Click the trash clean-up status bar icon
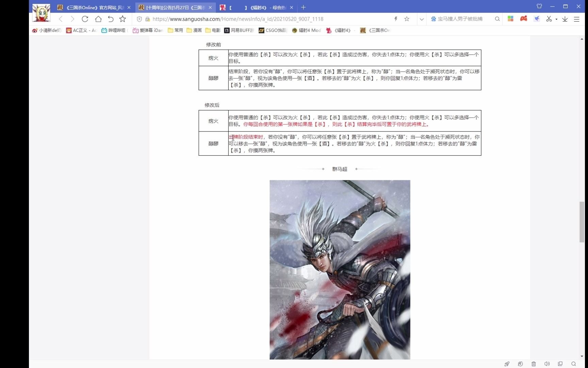Screen dimensions: 588x368 click(x=534, y=364)
